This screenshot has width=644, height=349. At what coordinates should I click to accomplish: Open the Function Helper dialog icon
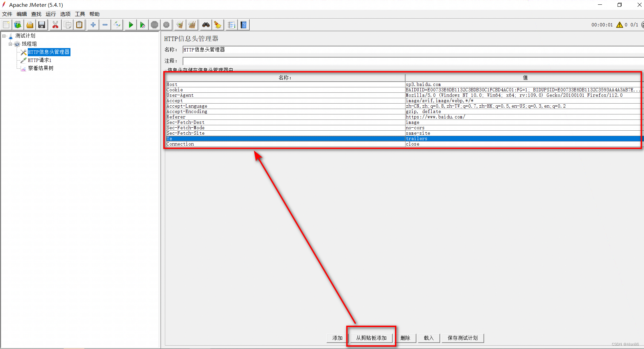click(x=231, y=25)
